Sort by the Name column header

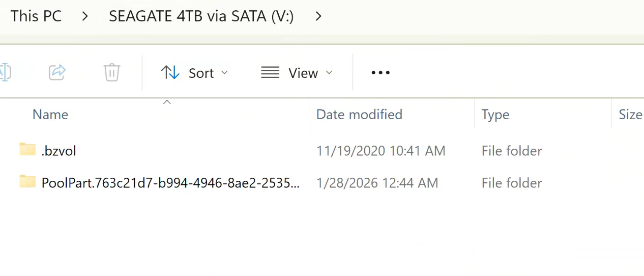(x=50, y=115)
